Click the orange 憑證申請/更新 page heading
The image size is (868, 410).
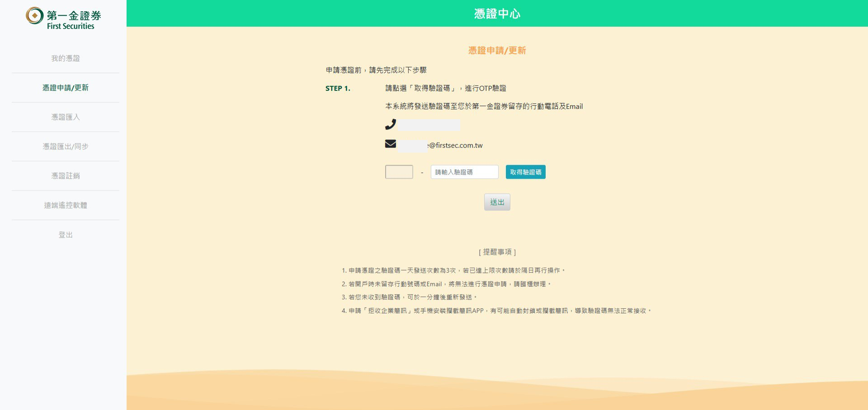497,51
